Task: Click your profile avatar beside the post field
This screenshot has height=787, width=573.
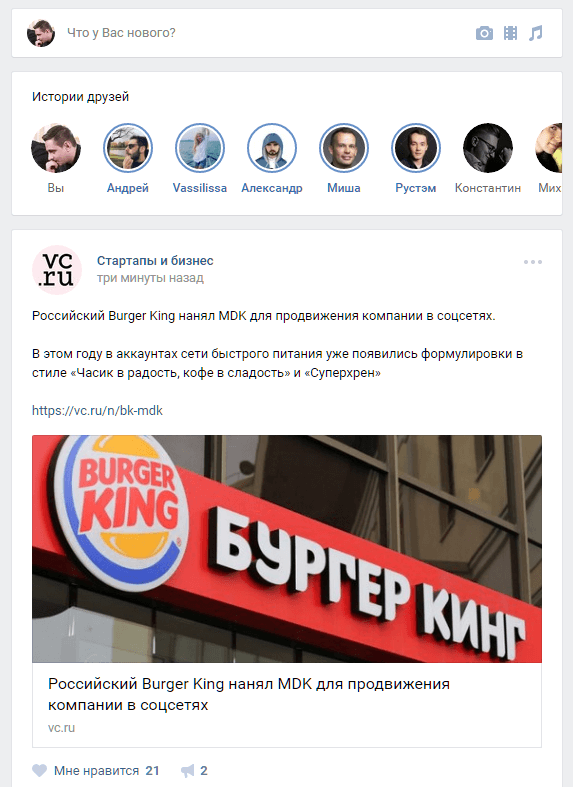Action: (41, 33)
